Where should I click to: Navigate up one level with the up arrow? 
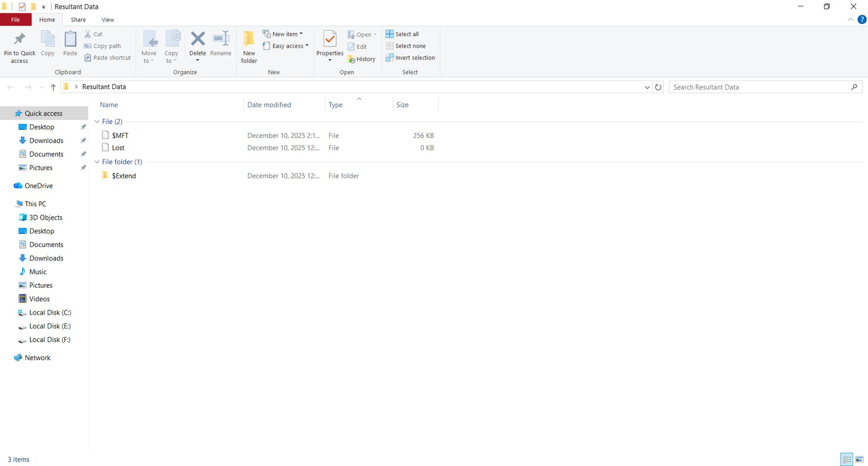(x=53, y=86)
